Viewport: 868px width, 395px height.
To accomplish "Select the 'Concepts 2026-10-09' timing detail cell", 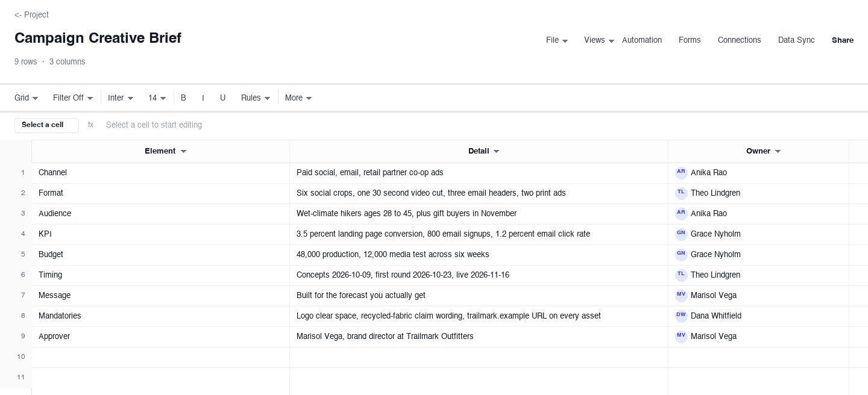I will 479,275.
